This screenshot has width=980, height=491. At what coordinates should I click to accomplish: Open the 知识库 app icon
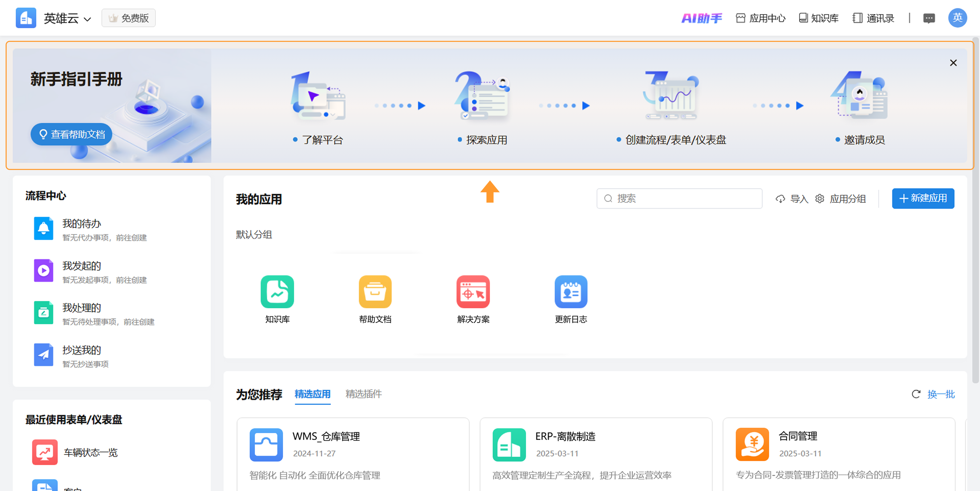(x=277, y=292)
